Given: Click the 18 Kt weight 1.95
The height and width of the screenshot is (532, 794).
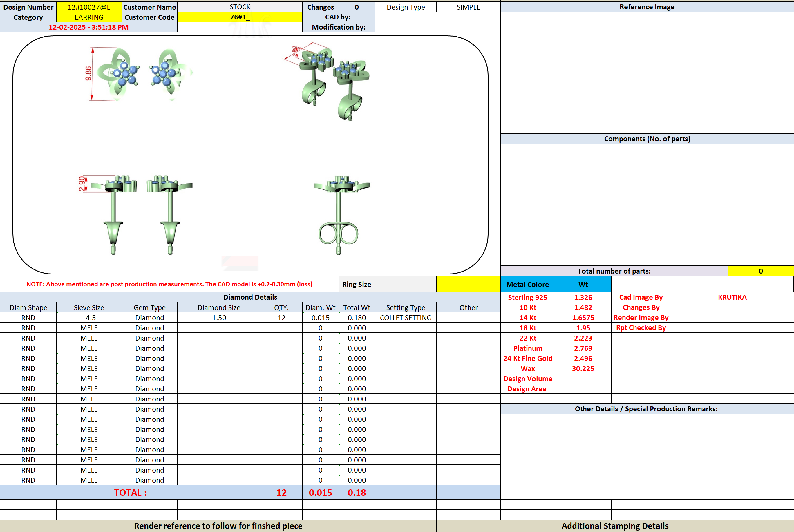Looking at the screenshot, I should [x=583, y=328].
